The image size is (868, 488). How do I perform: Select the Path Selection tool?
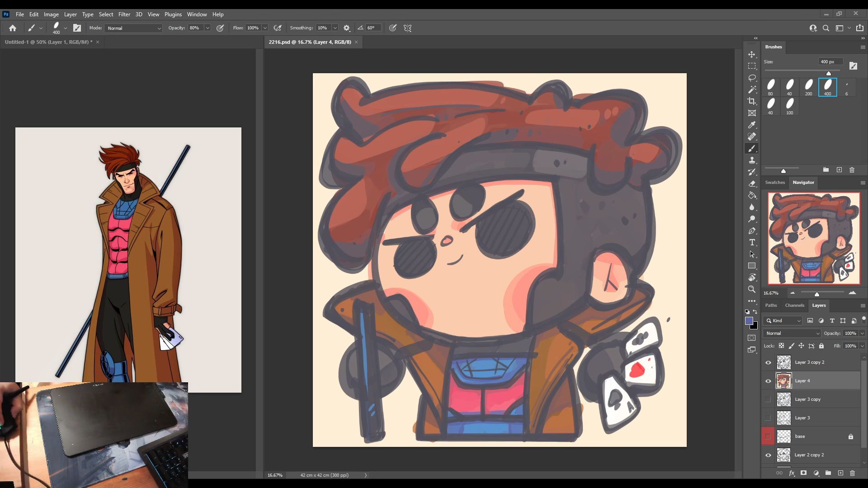[752, 254]
